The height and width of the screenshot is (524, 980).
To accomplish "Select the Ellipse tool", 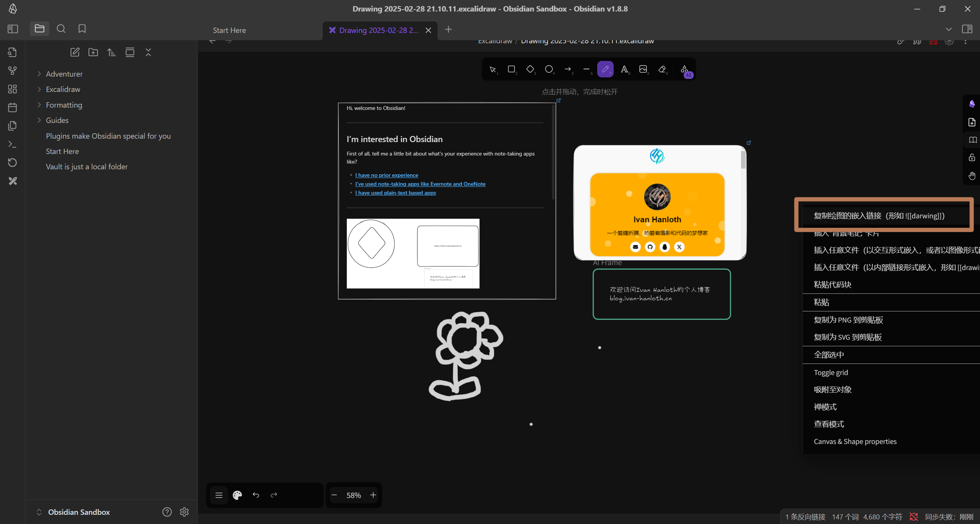I will pyautogui.click(x=549, y=69).
